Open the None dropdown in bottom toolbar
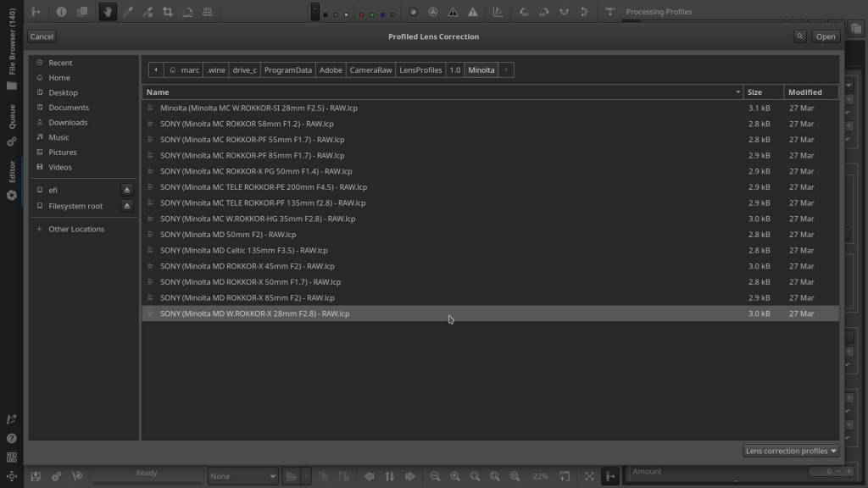The width and height of the screenshot is (868, 488). tap(242, 476)
